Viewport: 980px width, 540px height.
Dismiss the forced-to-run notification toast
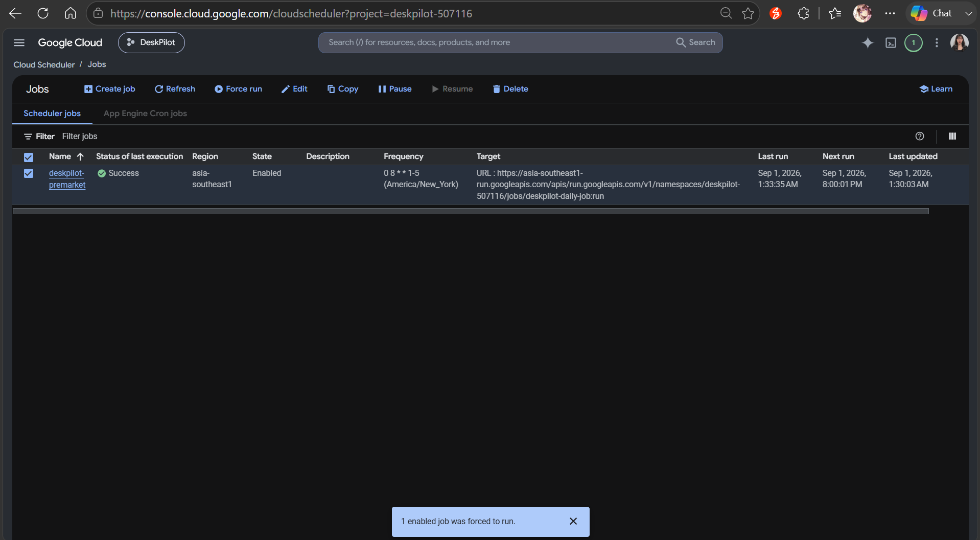(x=573, y=521)
